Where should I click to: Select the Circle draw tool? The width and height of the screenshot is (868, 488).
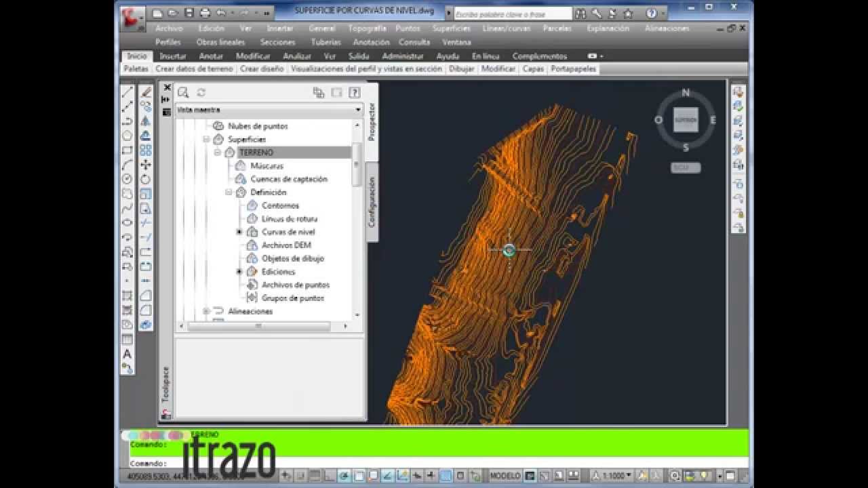click(127, 180)
